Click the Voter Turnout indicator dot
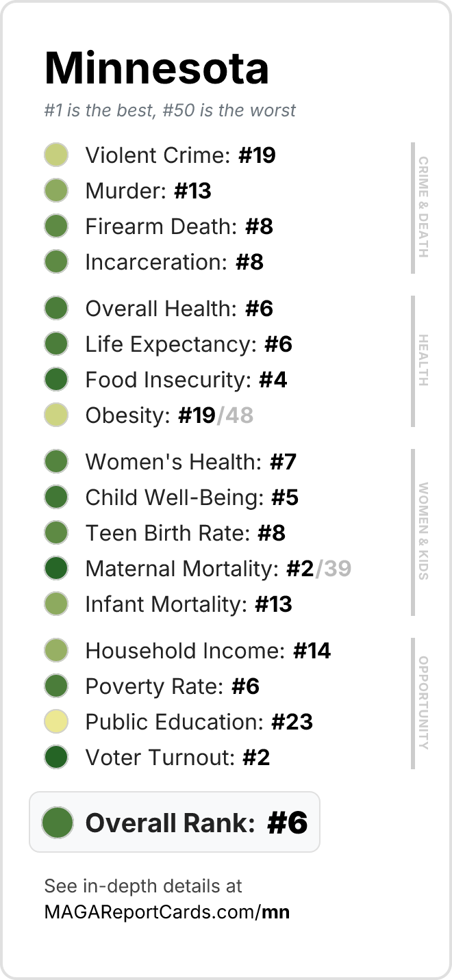Viewport: 452px width, 980px height. point(56,757)
